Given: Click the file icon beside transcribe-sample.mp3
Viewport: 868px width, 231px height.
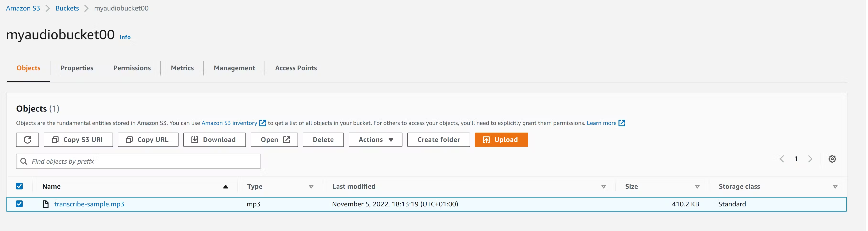Looking at the screenshot, I should click(45, 204).
